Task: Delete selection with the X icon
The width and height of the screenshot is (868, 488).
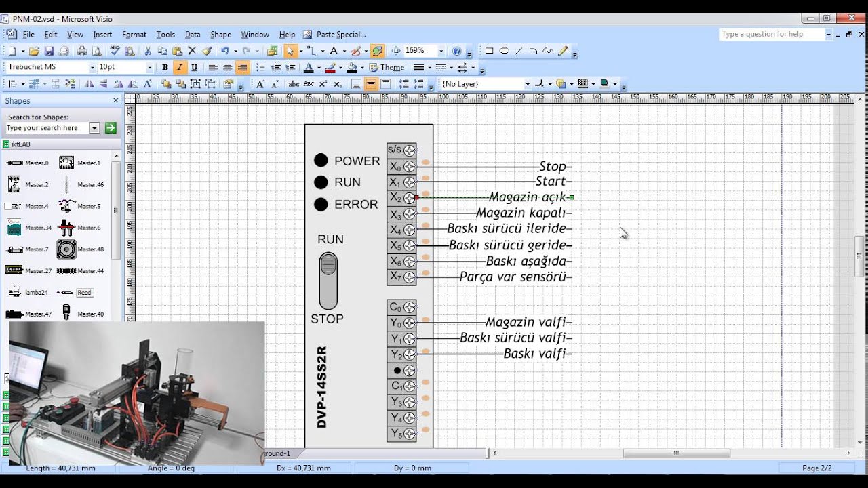Action: click(192, 51)
